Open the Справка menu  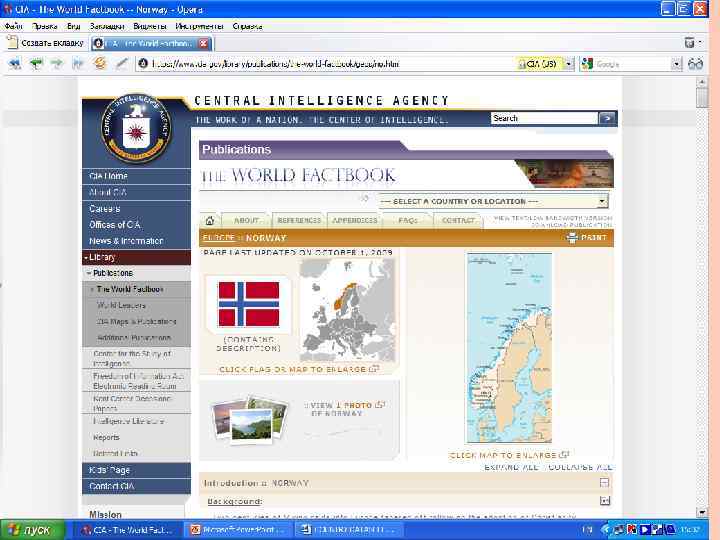248,26
